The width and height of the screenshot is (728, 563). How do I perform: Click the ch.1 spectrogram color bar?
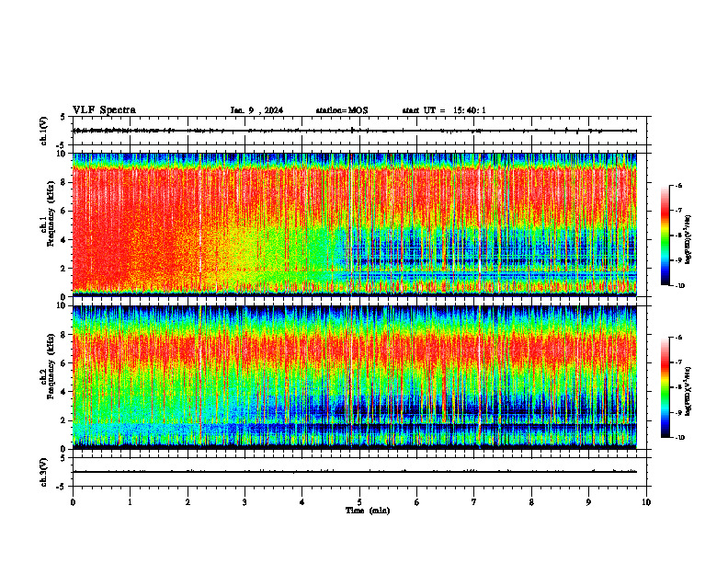(x=665, y=236)
